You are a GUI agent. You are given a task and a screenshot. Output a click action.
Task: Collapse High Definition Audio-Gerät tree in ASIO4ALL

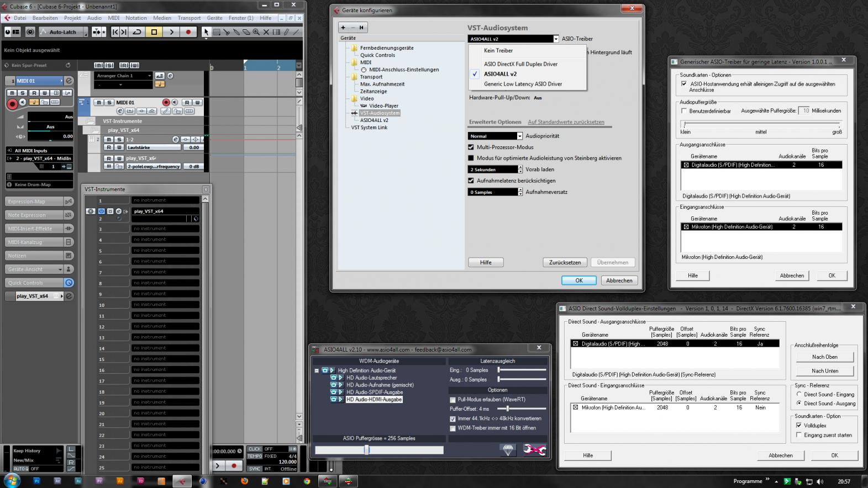pyautogui.click(x=317, y=370)
